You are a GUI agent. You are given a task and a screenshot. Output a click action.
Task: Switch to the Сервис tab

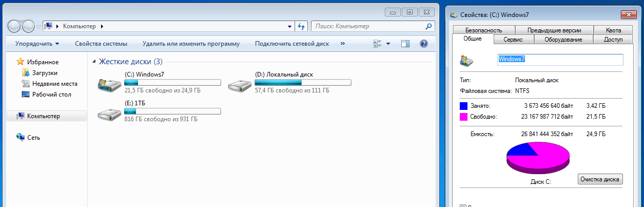(x=513, y=40)
